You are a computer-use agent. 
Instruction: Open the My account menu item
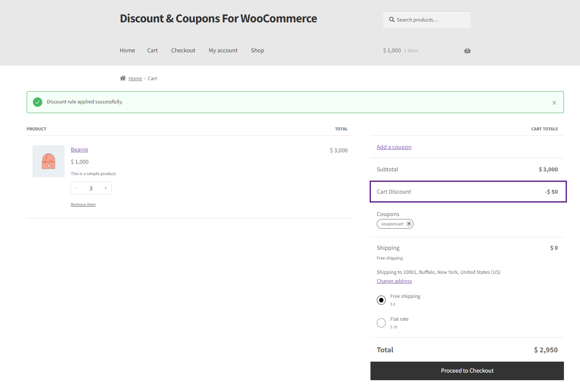click(223, 50)
